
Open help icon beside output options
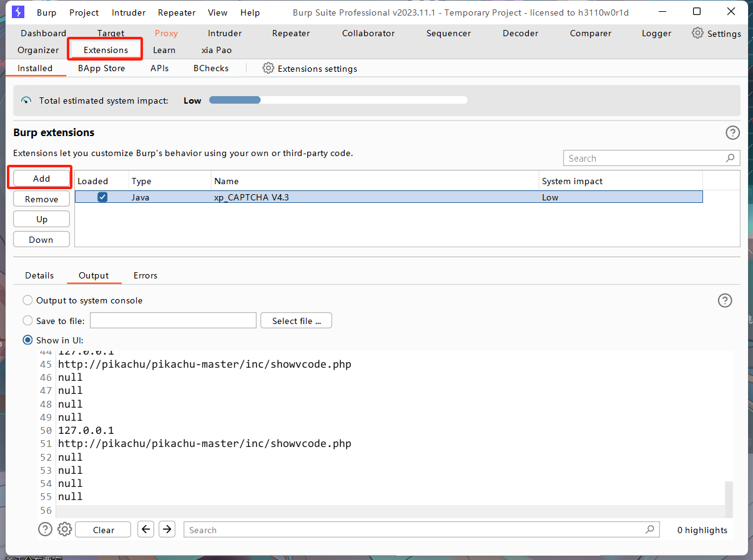point(725,300)
